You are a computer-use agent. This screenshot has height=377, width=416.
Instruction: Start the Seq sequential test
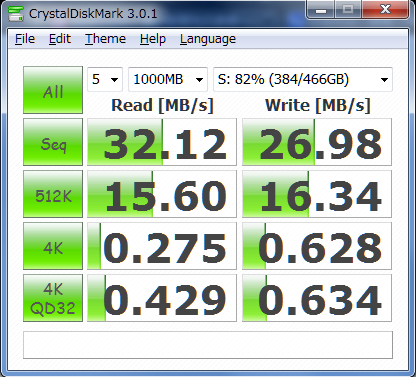click(53, 142)
